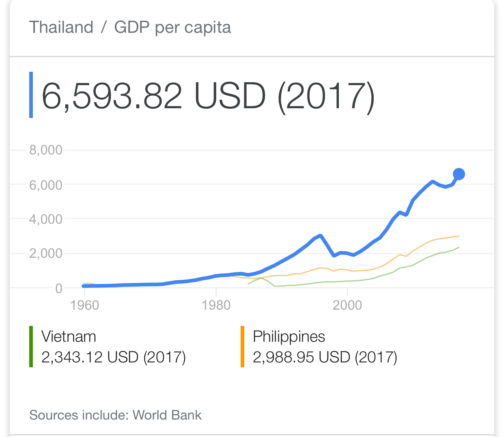The width and height of the screenshot is (504, 437).
Task: Click Vietnam's 2,343.12 USD (2017) value
Action: (x=114, y=358)
